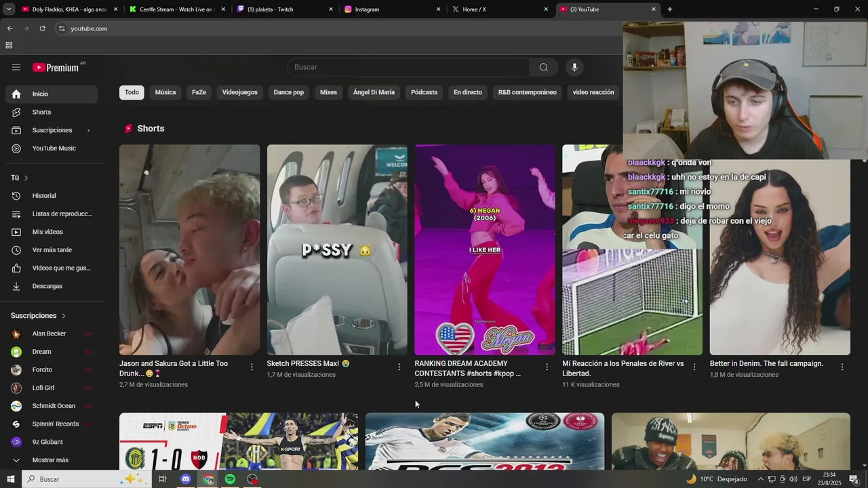Open Listas de reproducción in sidebar
The image size is (868, 488).
[52, 213]
